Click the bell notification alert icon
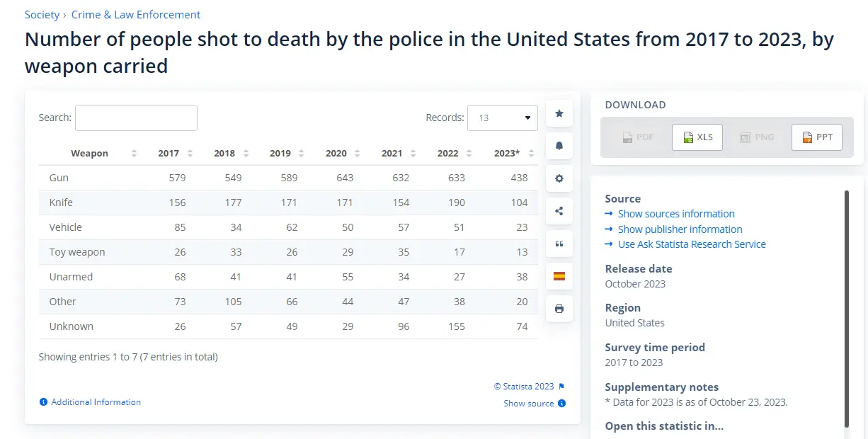868x439 pixels. pyautogui.click(x=559, y=146)
